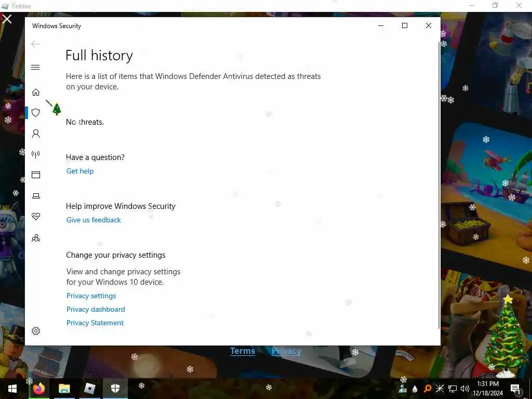Open Privacy settings link

click(x=91, y=296)
